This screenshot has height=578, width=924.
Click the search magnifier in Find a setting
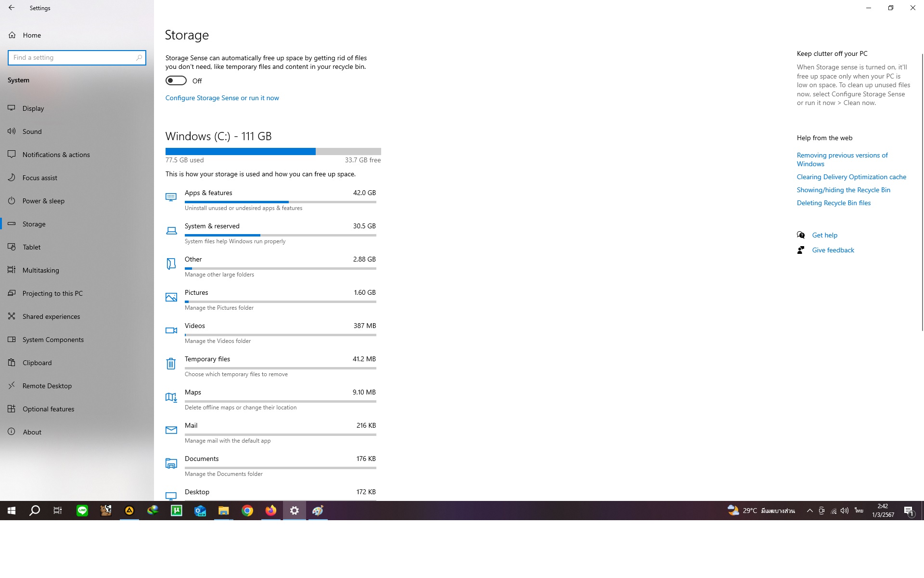[x=139, y=57]
